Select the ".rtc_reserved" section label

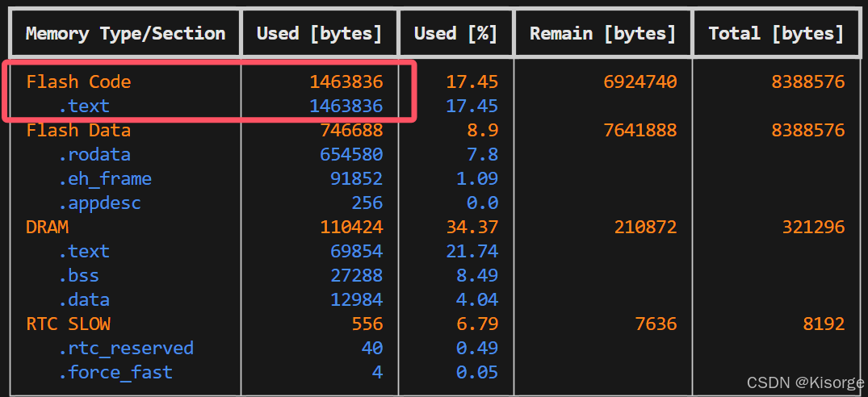[126, 348]
